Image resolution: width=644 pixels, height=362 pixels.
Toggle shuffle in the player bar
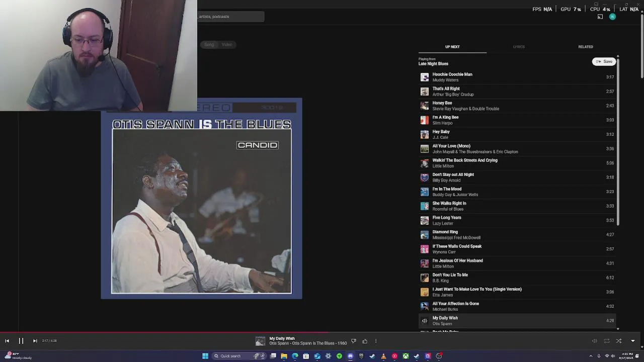point(619,341)
